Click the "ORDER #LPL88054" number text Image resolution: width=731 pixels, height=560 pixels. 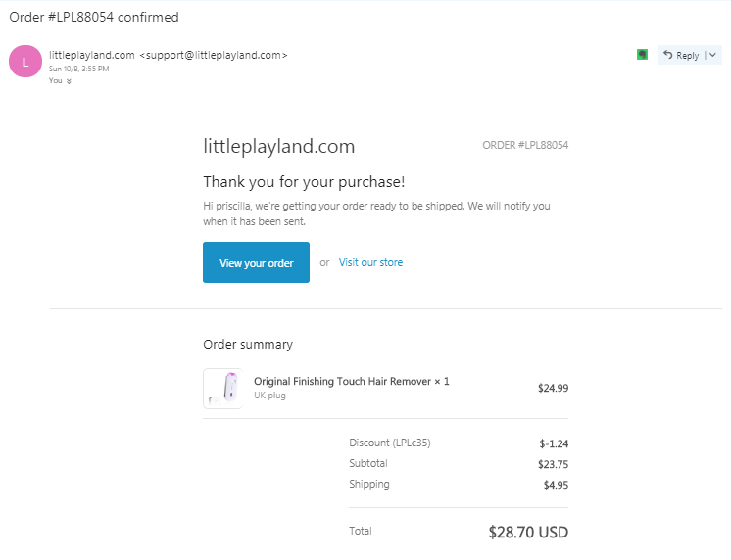pyautogui.click(x=525, y=145)
